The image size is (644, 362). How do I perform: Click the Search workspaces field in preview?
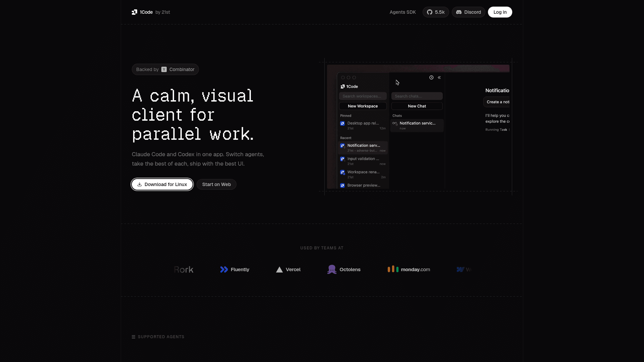click(x=363, y=96)
